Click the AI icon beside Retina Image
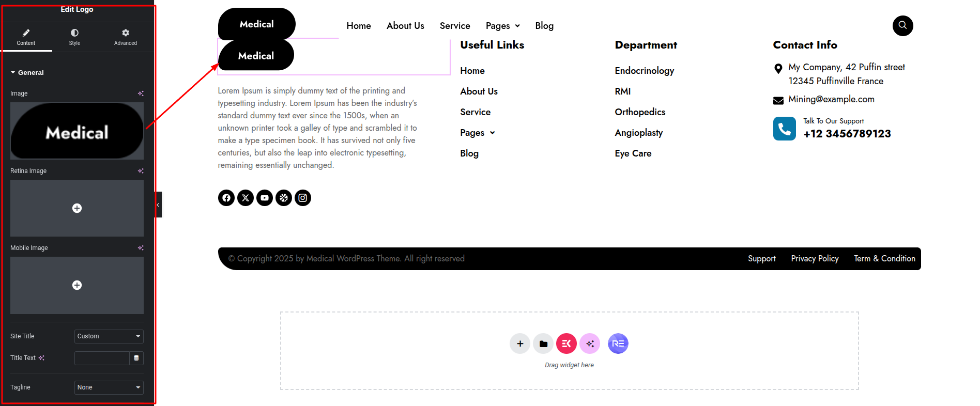This screenshot has width=980, height=406. (x=141, y=171)
